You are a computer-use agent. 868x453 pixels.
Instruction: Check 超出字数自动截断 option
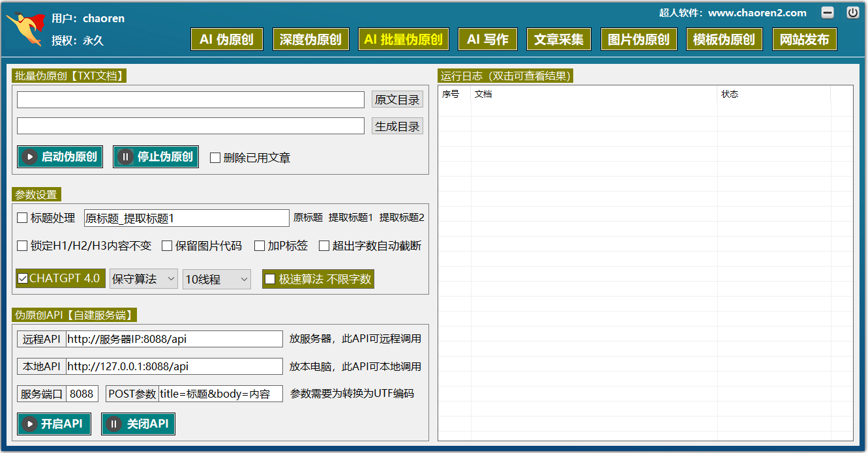(x=324, y=246)
